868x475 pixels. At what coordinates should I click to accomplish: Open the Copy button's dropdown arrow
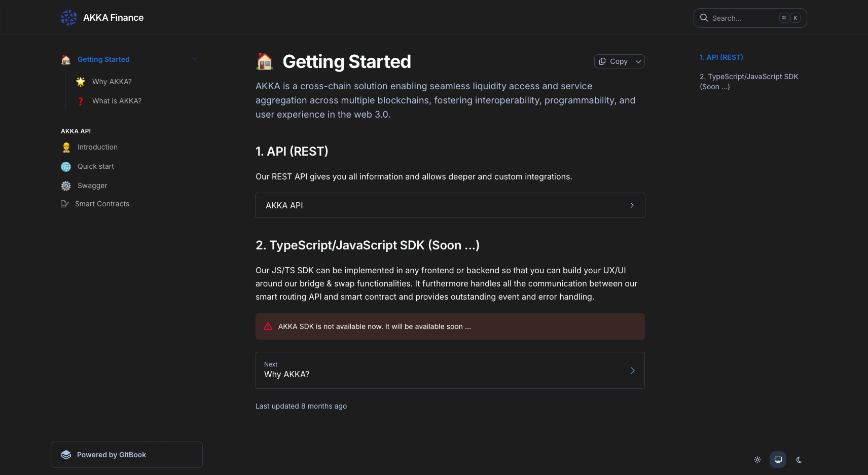coord(638,61)
